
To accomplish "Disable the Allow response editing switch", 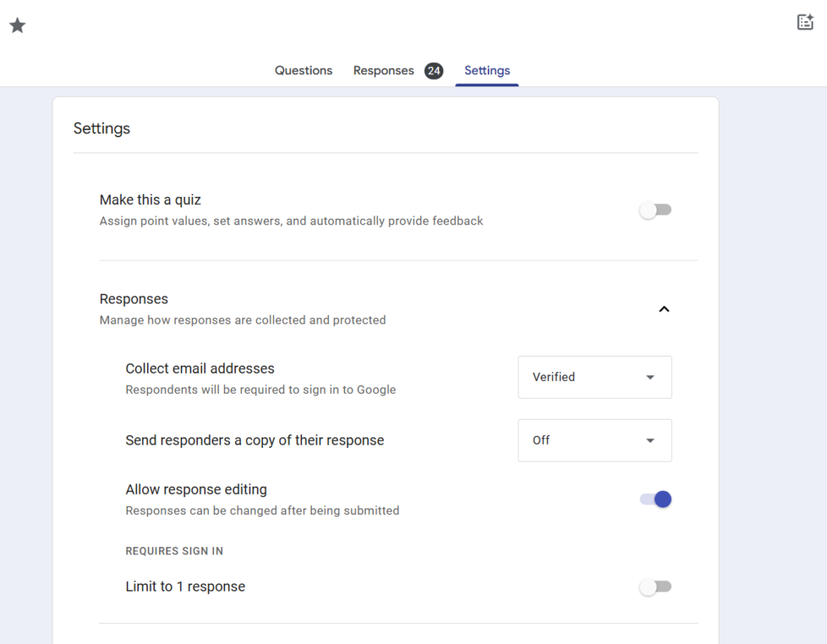I will click(x=655, y=500).
